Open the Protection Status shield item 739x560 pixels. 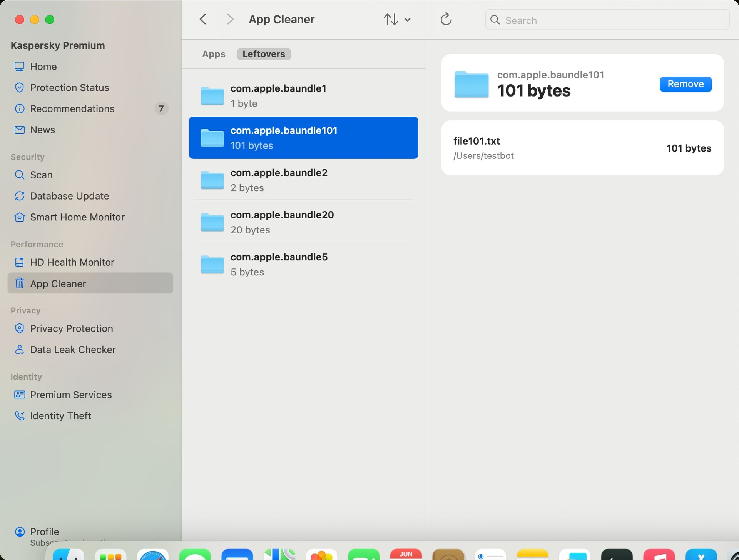point(90,88)
